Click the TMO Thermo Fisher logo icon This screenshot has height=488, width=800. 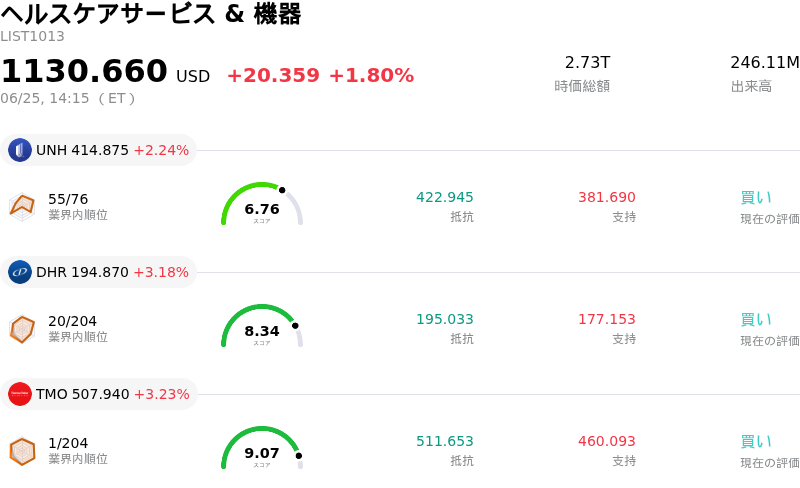[20, 394]
